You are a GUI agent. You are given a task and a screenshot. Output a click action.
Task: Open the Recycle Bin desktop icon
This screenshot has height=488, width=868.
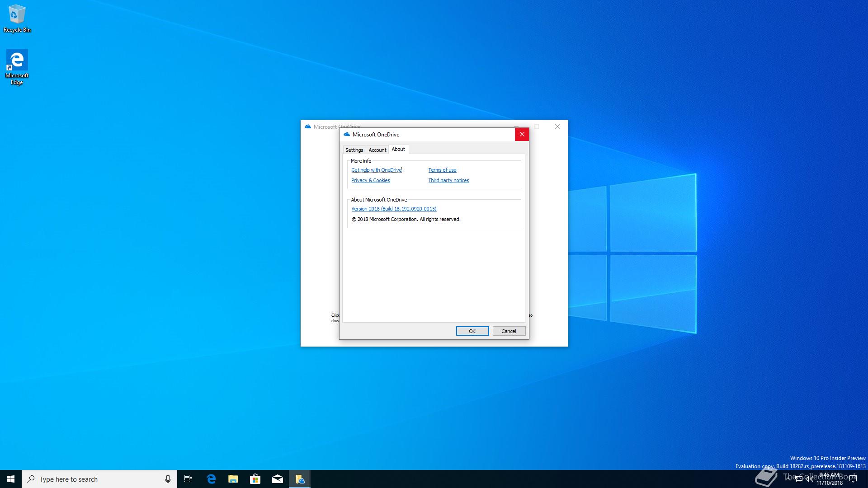pos(17,19)
